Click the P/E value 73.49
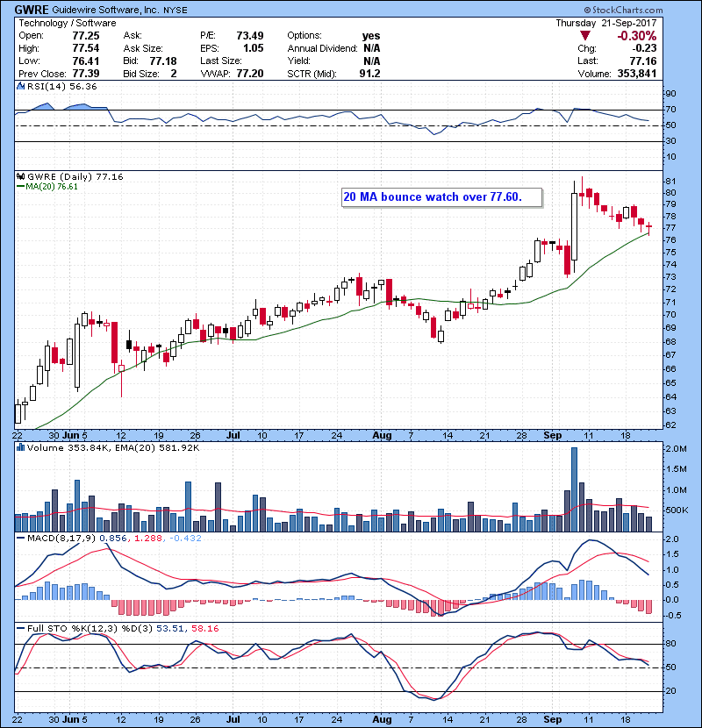 click(250, 36)
